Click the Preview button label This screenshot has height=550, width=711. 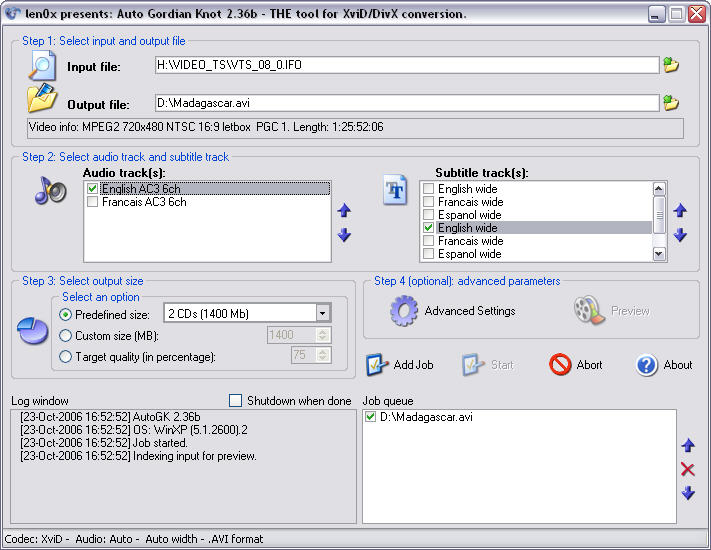(630, 311)
